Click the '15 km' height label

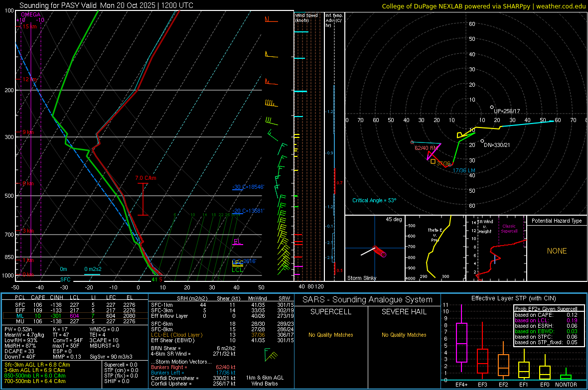coord(29,26)
